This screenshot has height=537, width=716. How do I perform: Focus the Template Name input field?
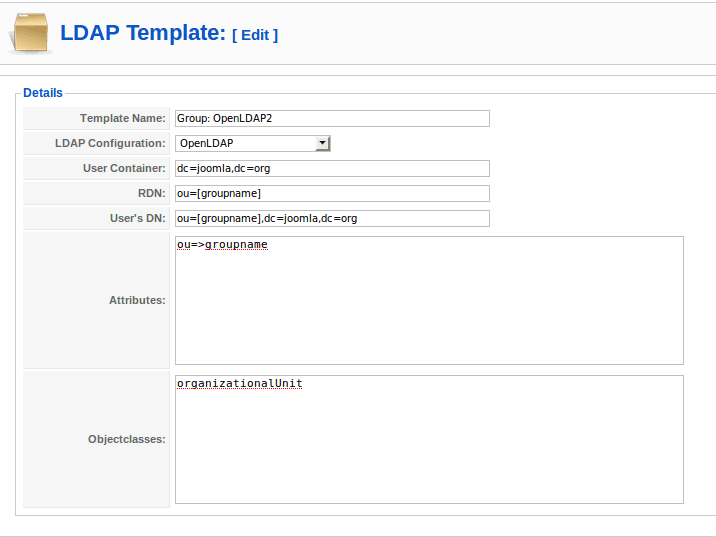point(332,118)
